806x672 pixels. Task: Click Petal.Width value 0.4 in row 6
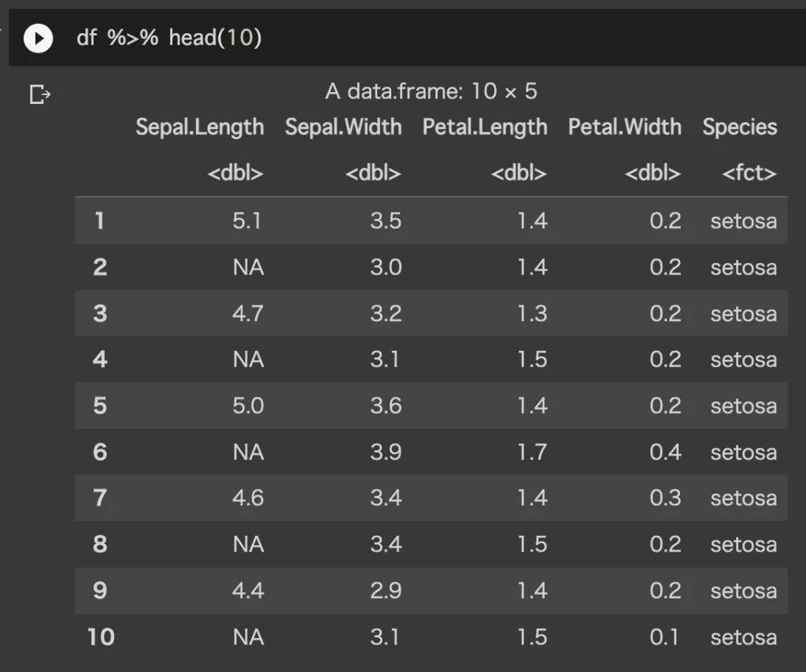point(666,452)
